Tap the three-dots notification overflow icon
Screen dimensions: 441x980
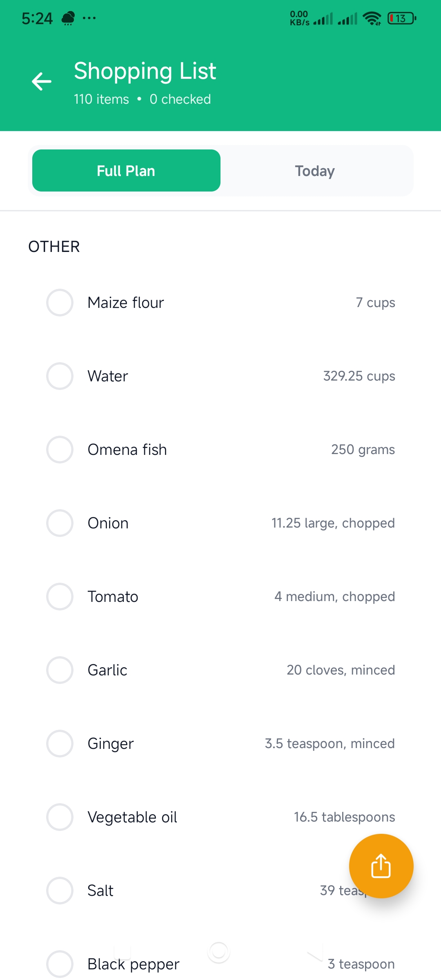89,18
